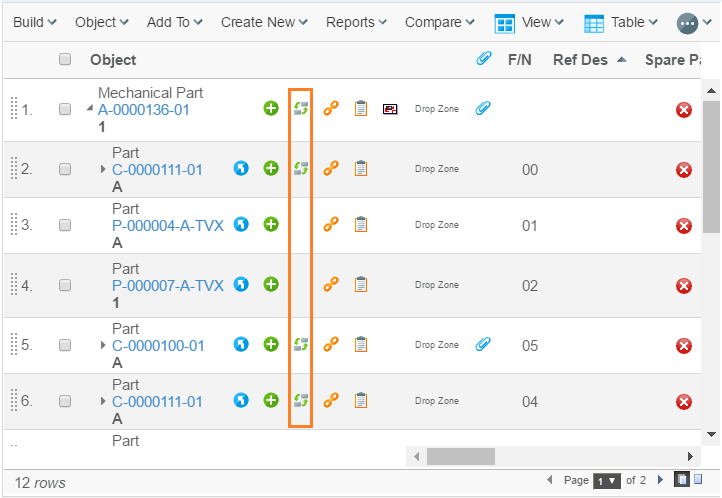Click the green add icon in row 1
The width and height of the screenshot is (722, 498).
tap(271, 108)
